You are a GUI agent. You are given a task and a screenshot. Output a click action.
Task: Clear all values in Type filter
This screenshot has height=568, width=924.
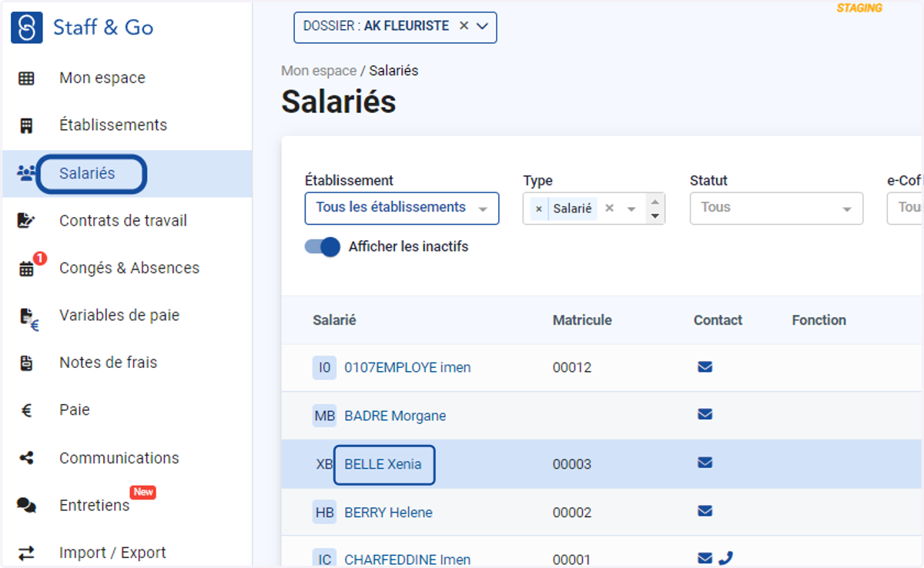click(609, 208)
